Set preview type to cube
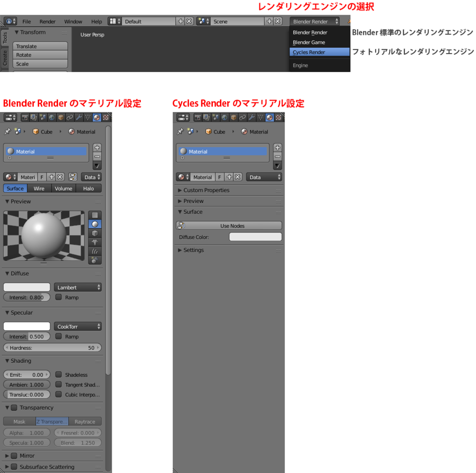 [x=95, y=233]
